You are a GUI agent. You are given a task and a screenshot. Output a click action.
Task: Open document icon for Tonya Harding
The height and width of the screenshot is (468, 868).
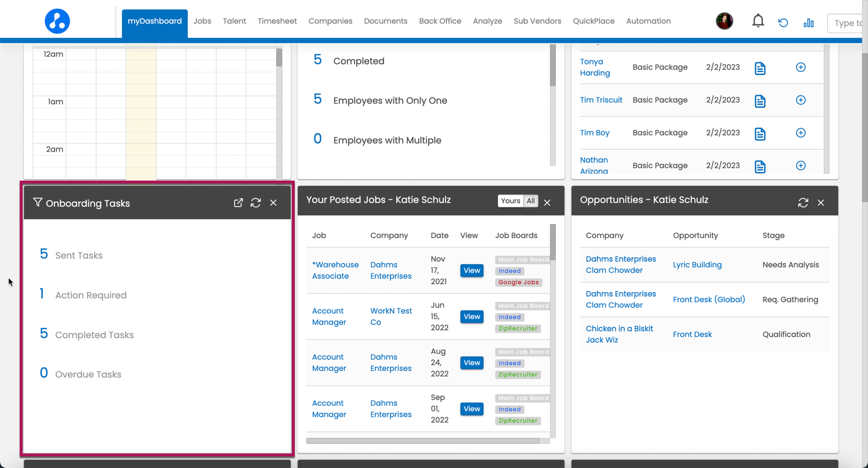(760, 69)
